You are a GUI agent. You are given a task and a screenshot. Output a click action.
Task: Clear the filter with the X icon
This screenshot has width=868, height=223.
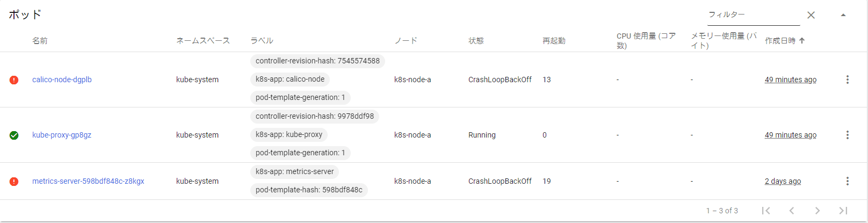[811, 15]
